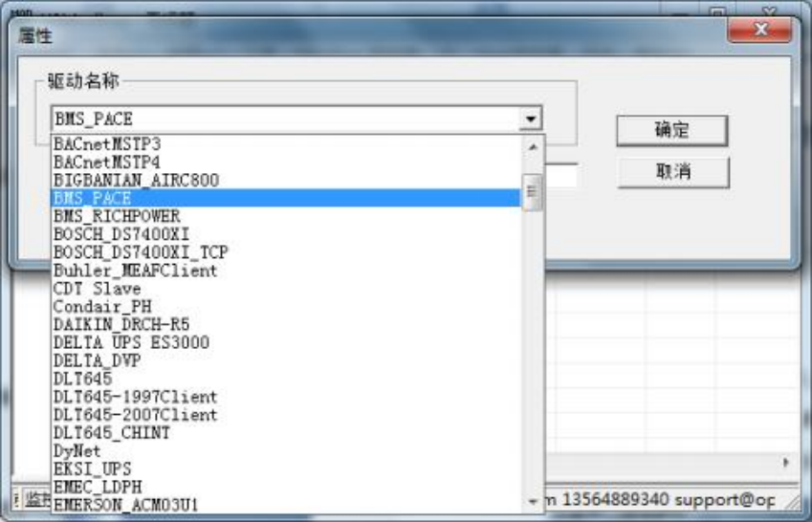Select BOSCH_DS7400XI driver
Image resolution: width=812 pixels, height=522 pixels.
tap(286, 234)
